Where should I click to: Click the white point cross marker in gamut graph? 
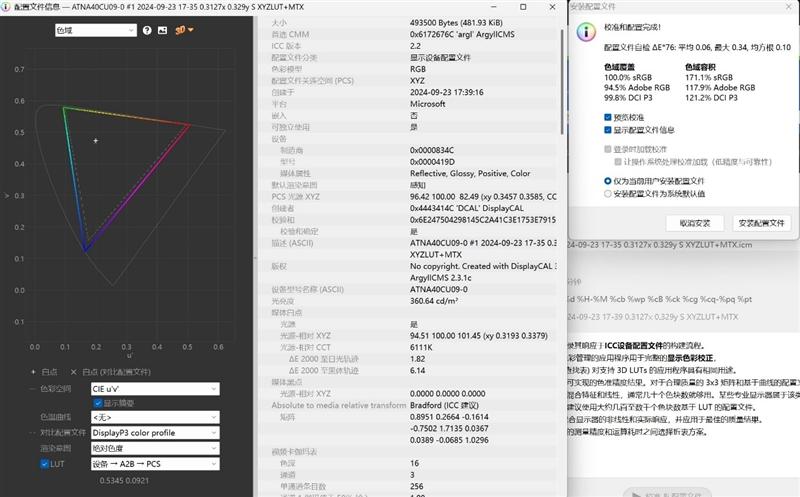(96, 141)
